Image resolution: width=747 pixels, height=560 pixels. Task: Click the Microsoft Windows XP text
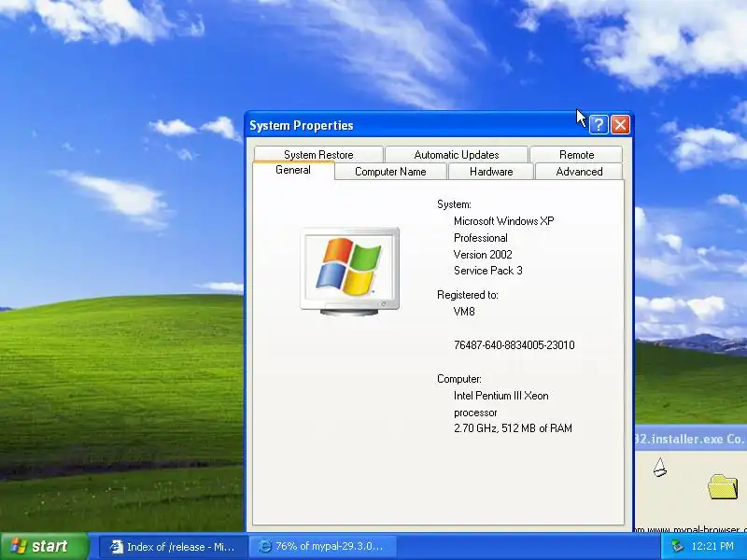click(x=503, y=221)
